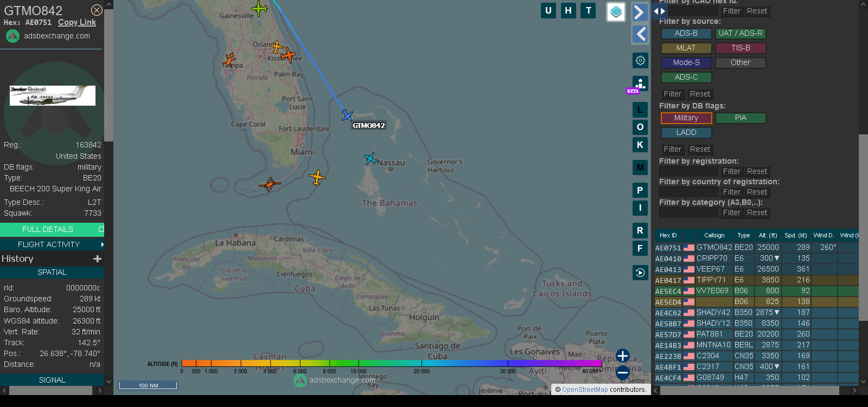Click Reset under DB flags filters
Viewport: 868px width, 407px height.
tap(700, 149)
